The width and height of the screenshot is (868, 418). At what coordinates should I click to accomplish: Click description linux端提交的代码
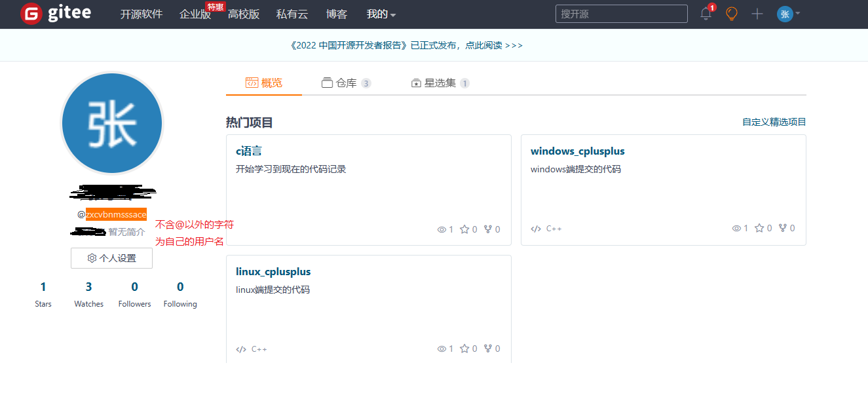coord(273,290)
